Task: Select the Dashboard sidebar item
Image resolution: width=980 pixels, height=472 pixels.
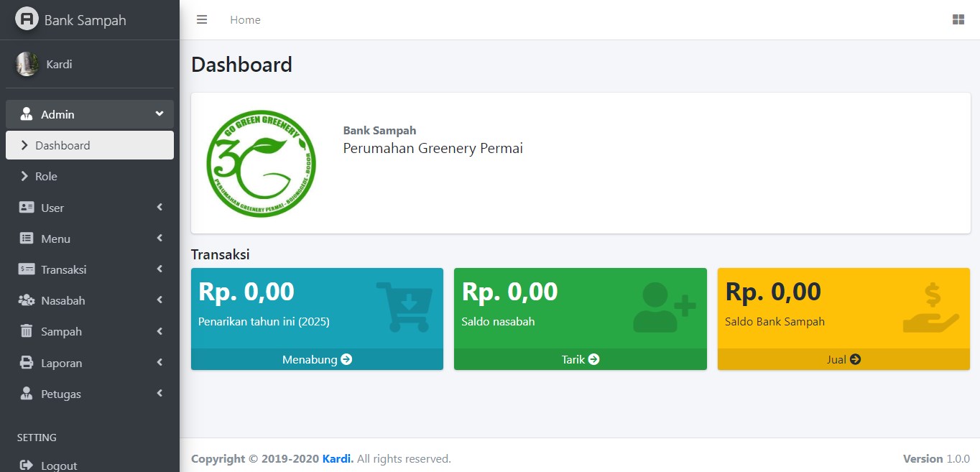Action: click(x=90, y=145)
